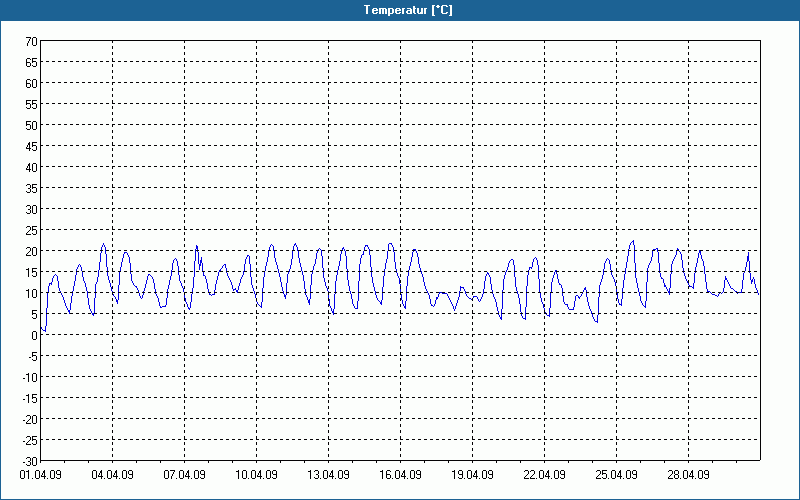Screen dimensions: 800x500
Task: Click the 40 label on the y-axis
Action: point(32,167)
